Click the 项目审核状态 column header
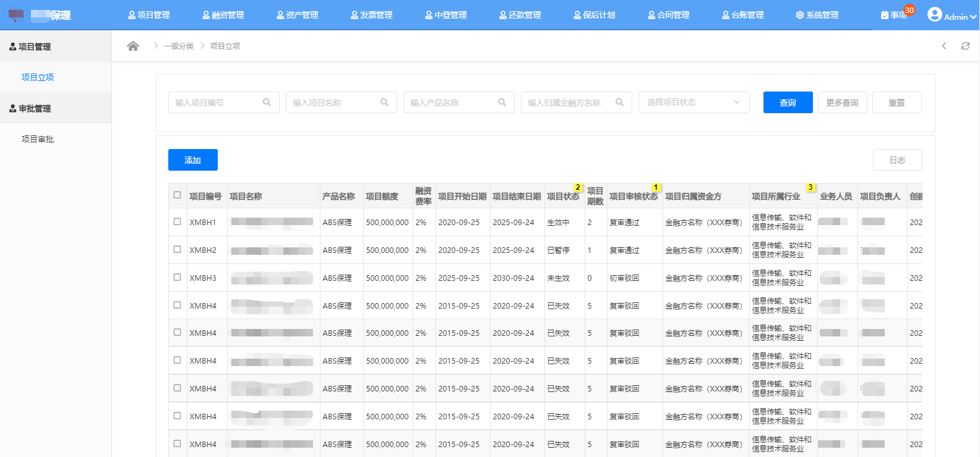980x457 pixels. (x=634, y=196)
